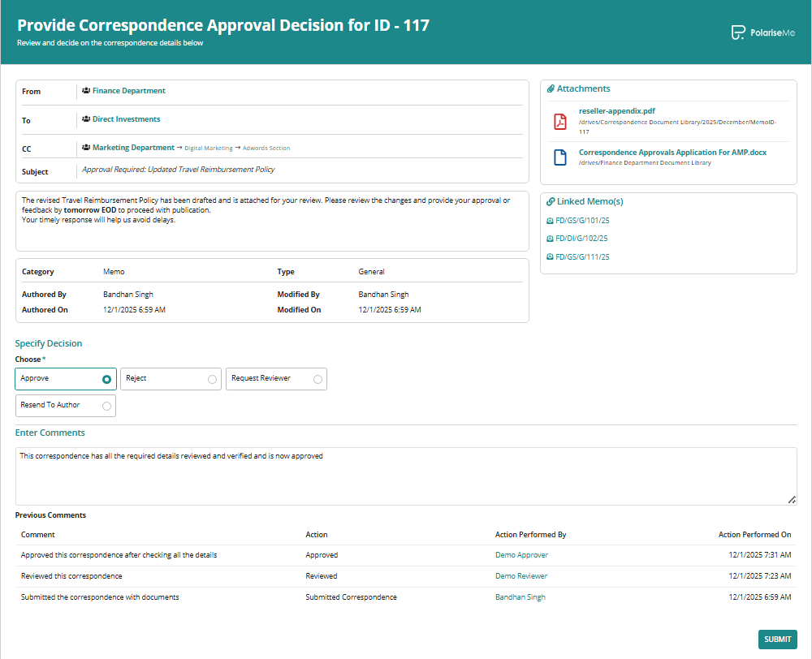Pick the Resend To Author option

coord(106,406)
